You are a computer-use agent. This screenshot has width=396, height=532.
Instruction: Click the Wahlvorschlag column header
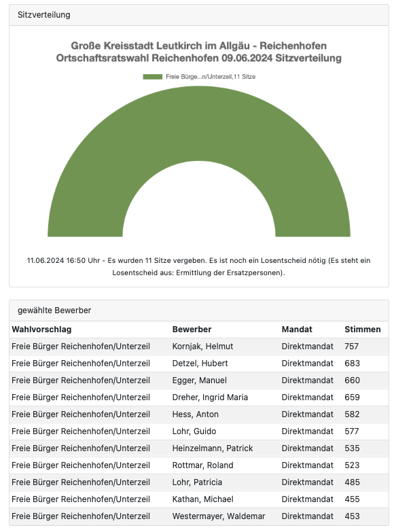[41, 330]
